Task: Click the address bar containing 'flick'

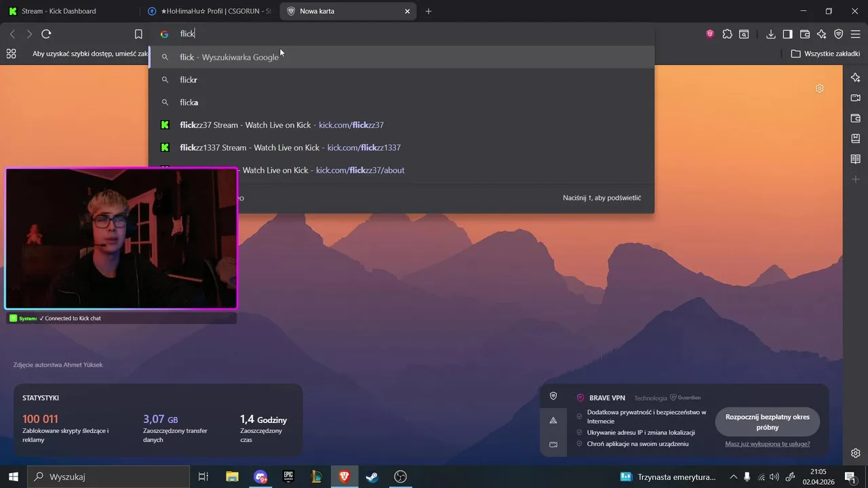Action: 401,34
